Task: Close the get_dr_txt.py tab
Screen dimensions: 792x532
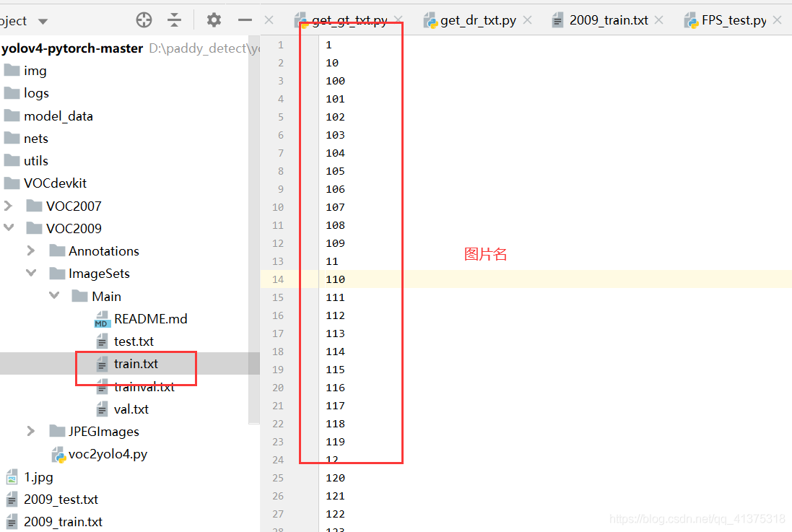Action: click(527, 20)
